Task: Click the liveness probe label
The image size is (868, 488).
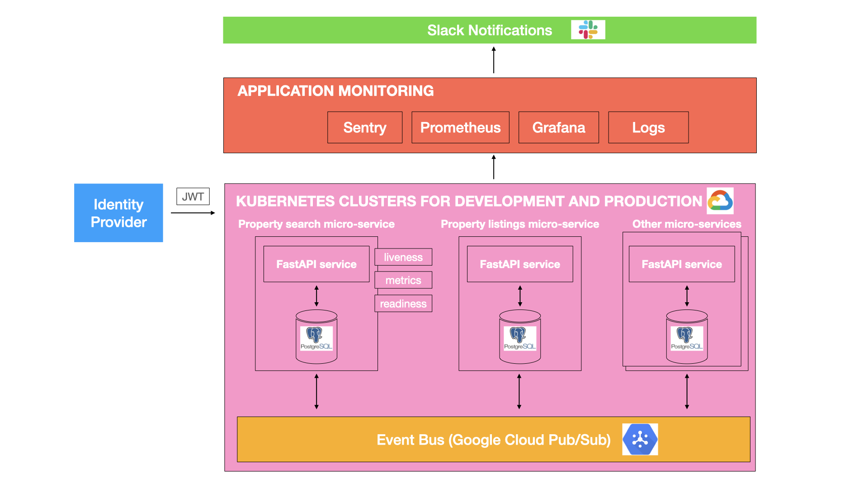Action: point(403,257)
